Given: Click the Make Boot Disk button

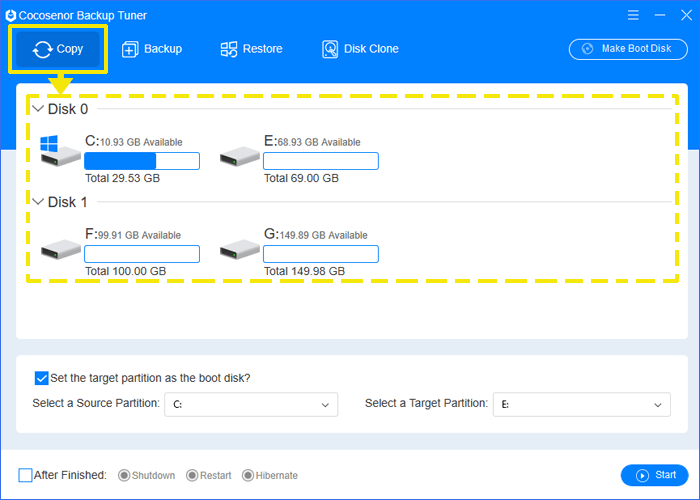Looking at the screenshot, I should pos(628,49).
